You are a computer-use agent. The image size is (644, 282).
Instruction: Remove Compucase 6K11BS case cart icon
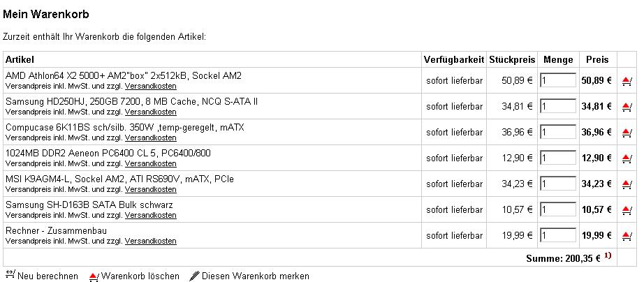pyautogui.click(x=626, y=133)
